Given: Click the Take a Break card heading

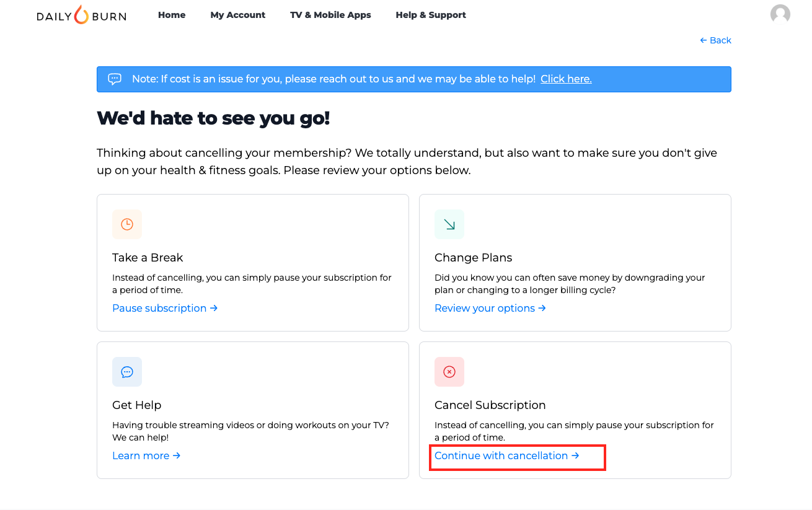Looking at the screenshot, I should 148,258.
